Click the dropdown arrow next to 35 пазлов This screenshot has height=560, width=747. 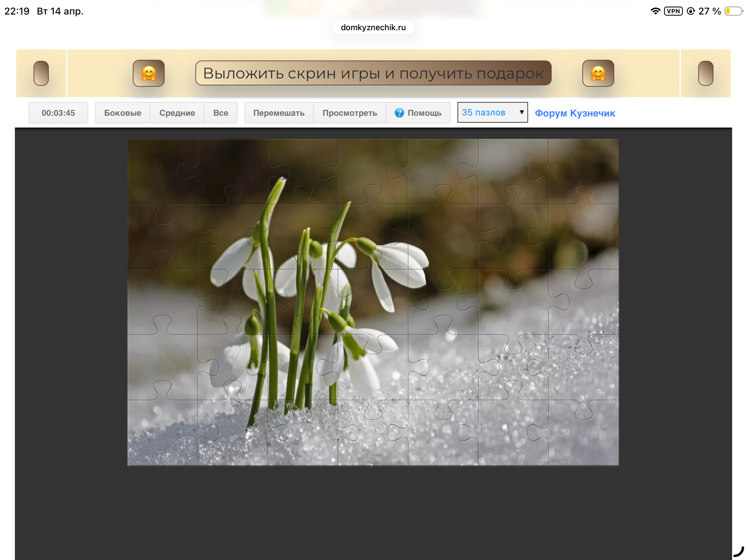[x=522, y=112]
